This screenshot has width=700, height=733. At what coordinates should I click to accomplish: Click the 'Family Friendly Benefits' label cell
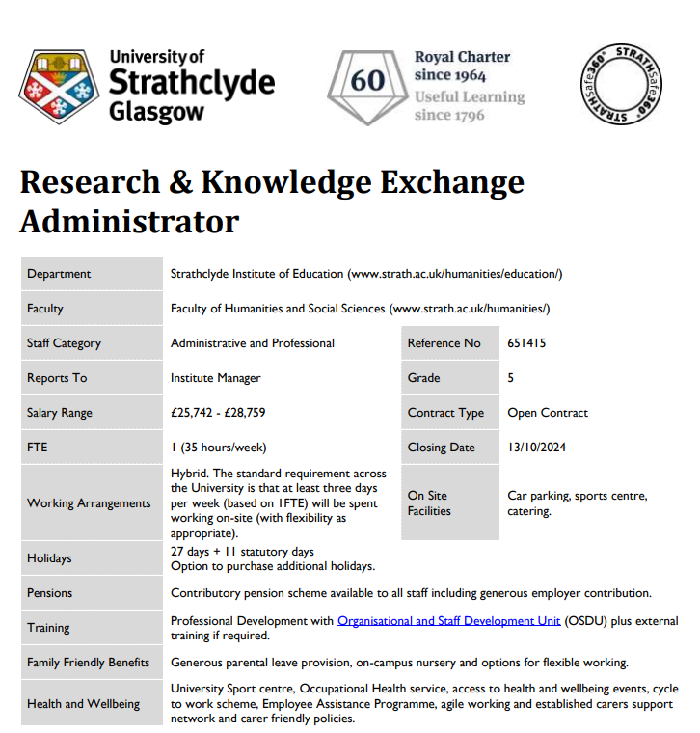tap(92, 662)
